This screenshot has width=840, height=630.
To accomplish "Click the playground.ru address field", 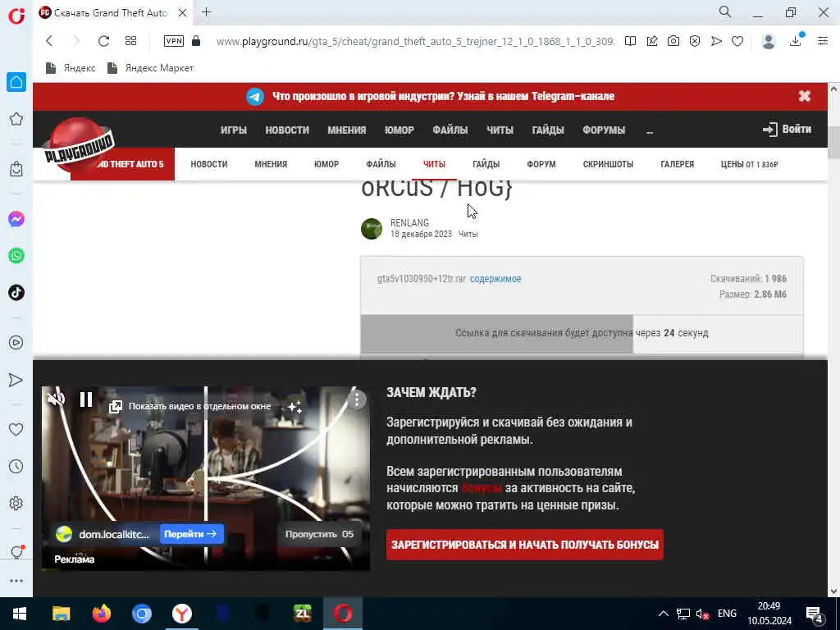I will click(415, 41).
